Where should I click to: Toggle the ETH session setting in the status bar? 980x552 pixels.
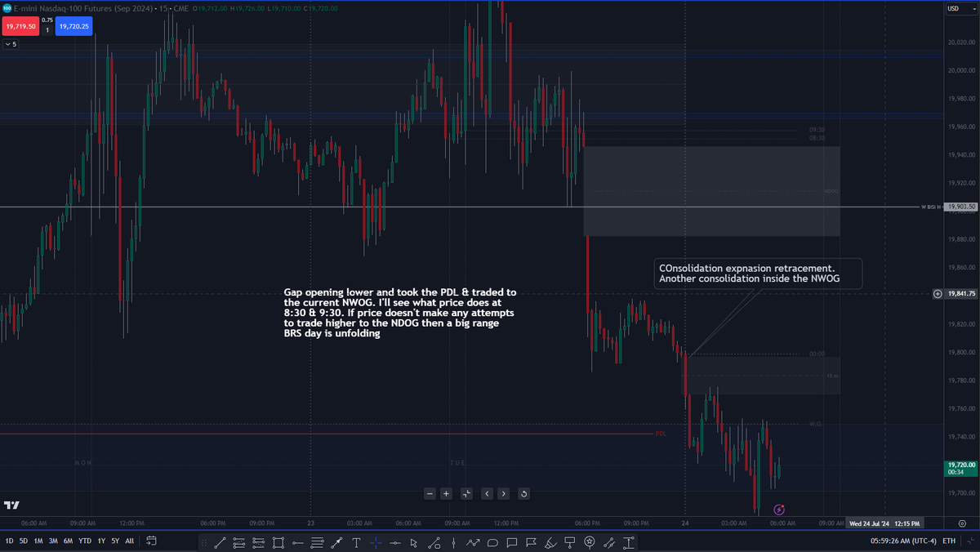[950, 541]
